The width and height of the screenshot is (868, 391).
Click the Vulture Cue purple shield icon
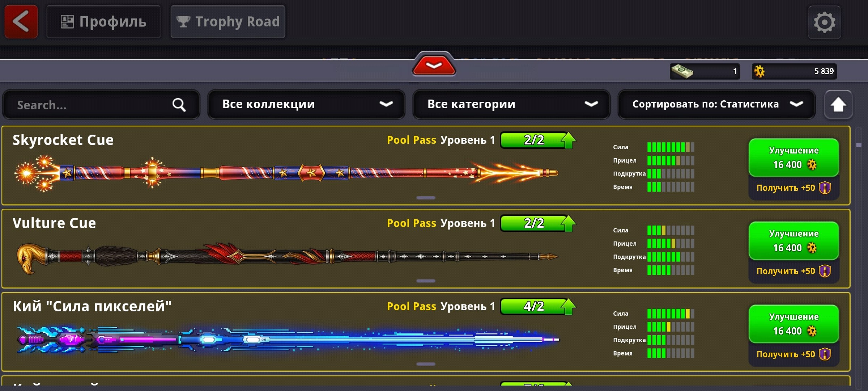(x=825, y=271)
